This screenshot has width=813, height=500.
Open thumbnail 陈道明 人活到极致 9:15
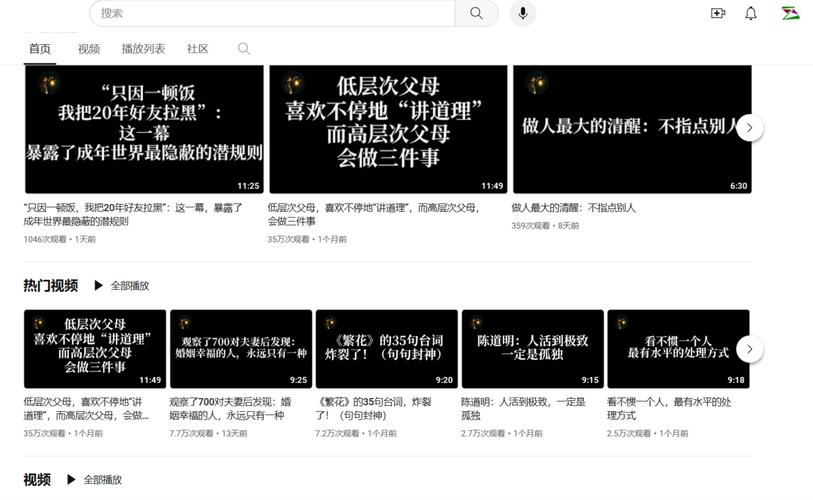532,349
